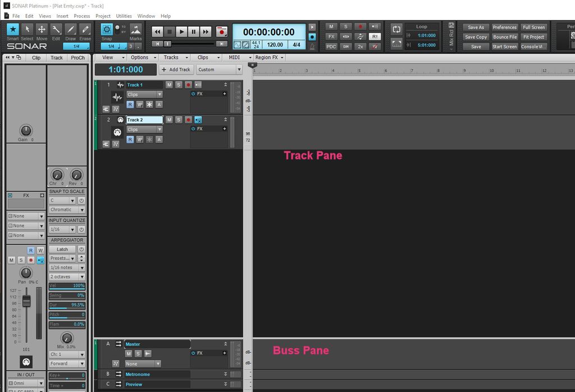
Task: Activate the Draw tool
Action: pyautogui.click(x=71, y=30)
